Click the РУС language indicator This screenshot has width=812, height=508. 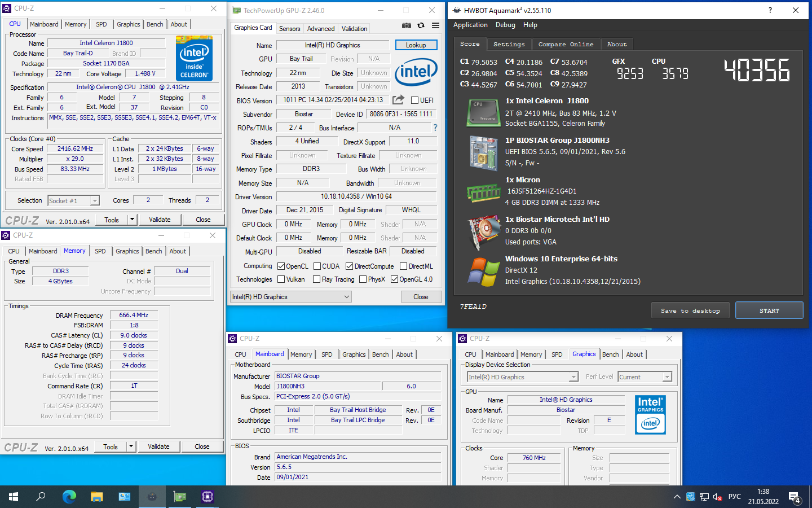point(734,497)
